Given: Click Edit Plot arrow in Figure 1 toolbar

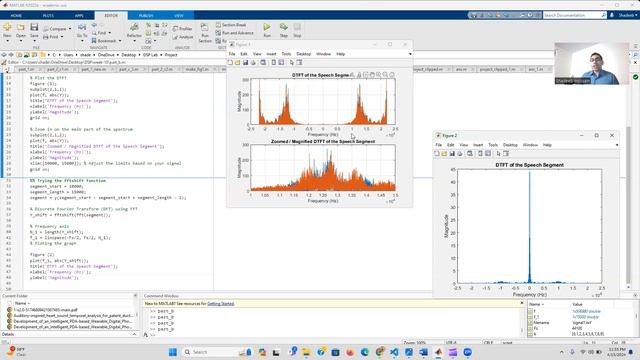Looking at the screenshot, I should [x=291, y=62].
